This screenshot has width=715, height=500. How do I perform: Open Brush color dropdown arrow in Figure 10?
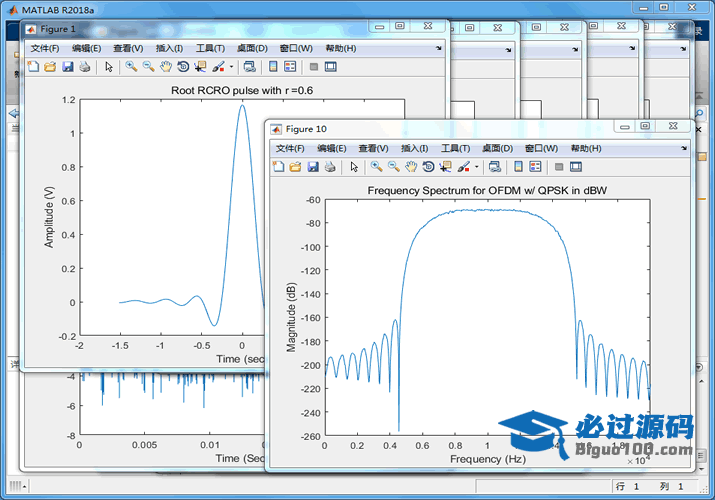(x=477, y=167)
